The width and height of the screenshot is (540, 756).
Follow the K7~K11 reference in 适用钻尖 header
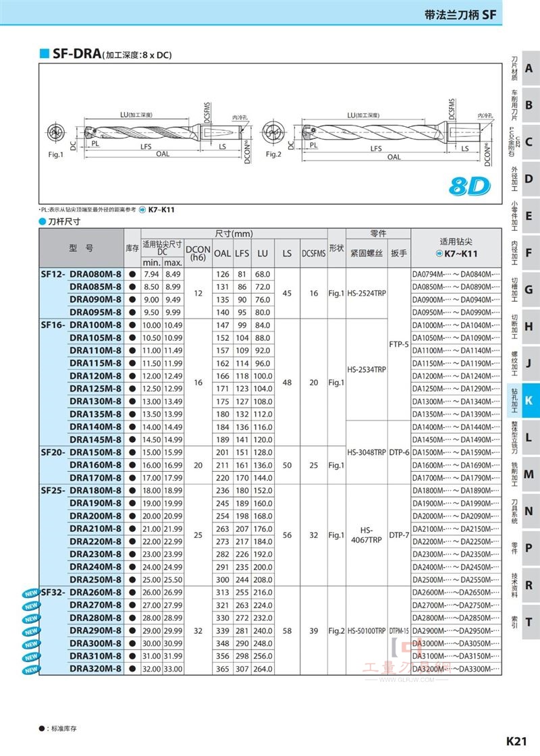456,254
